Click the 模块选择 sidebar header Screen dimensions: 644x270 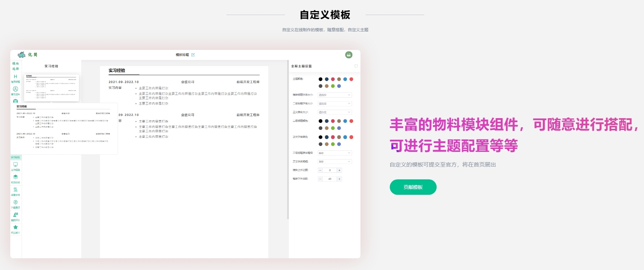pyautogui.click(x=15, y=66)
